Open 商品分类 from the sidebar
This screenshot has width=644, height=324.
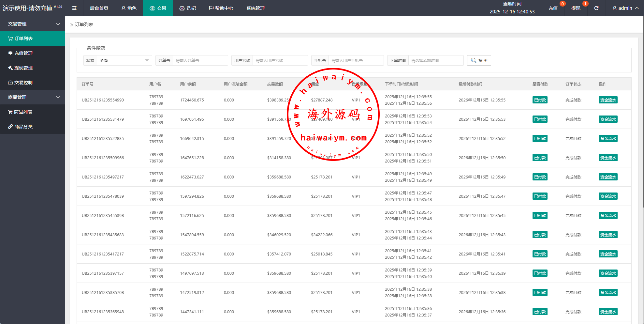(23, 127)
